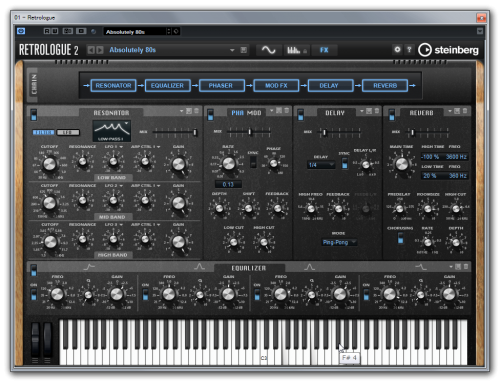Open the Delay preset menu arrow
This screenshot has height=382, width=500.
point(362,111)
